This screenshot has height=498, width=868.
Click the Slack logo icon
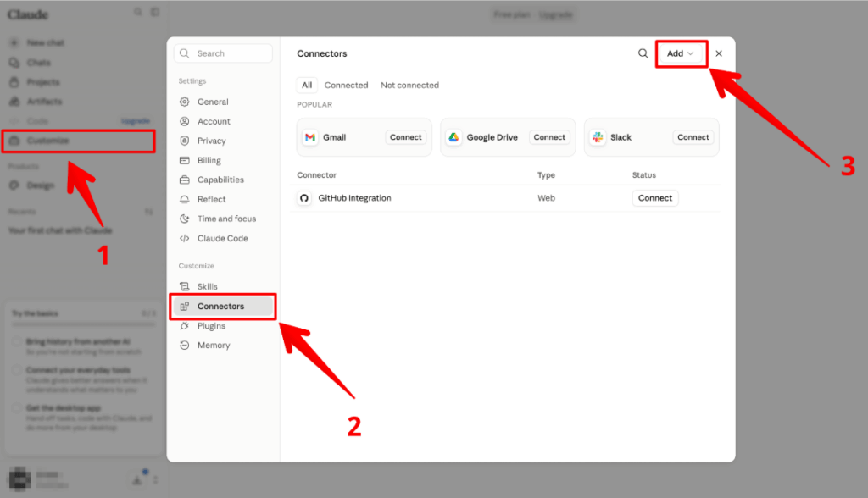pos(598,137)
